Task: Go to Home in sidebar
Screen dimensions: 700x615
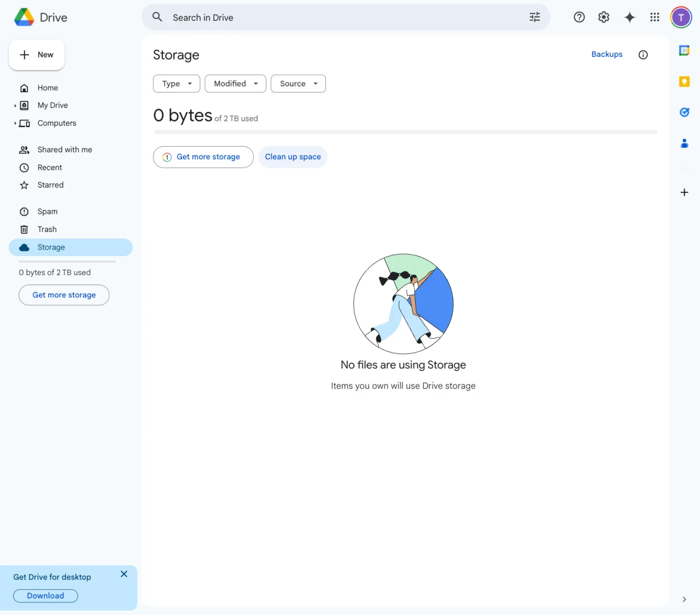Action: point(71,88)
